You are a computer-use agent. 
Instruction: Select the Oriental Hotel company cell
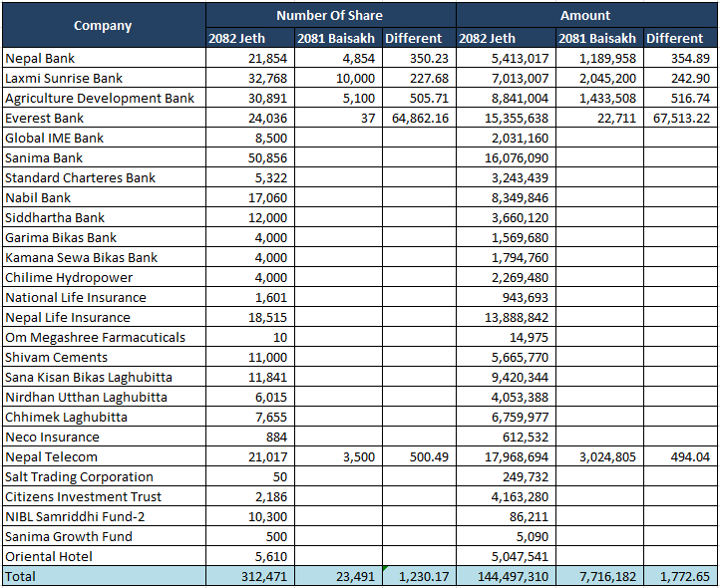point(103,557)
